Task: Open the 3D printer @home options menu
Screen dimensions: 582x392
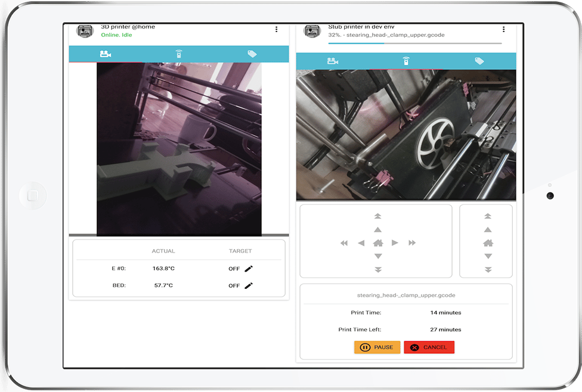Action: (276, 29)
